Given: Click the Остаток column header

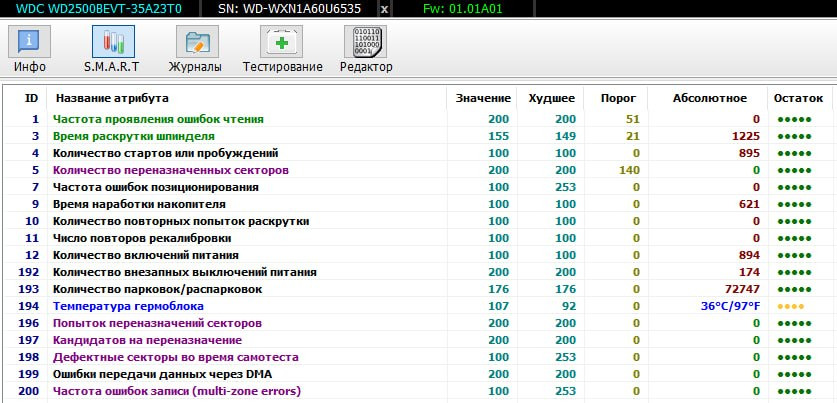Looking at the screenshot, I should tap(797, 98).
